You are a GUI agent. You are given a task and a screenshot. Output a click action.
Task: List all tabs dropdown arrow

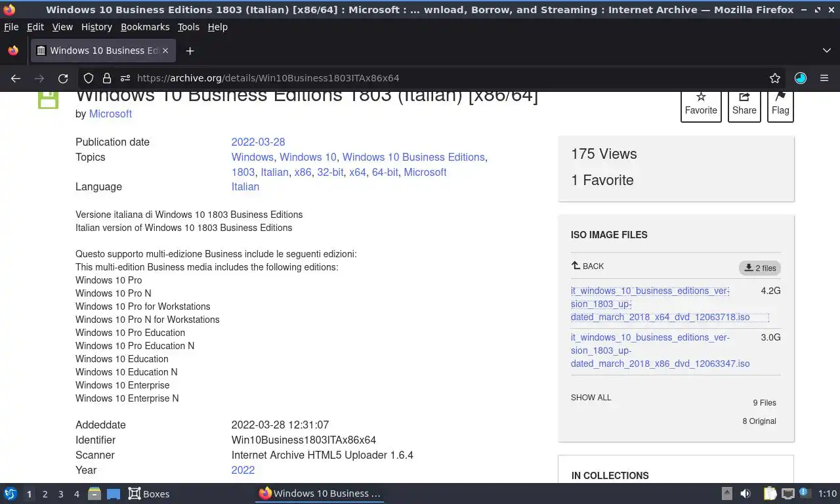[826, 51]
